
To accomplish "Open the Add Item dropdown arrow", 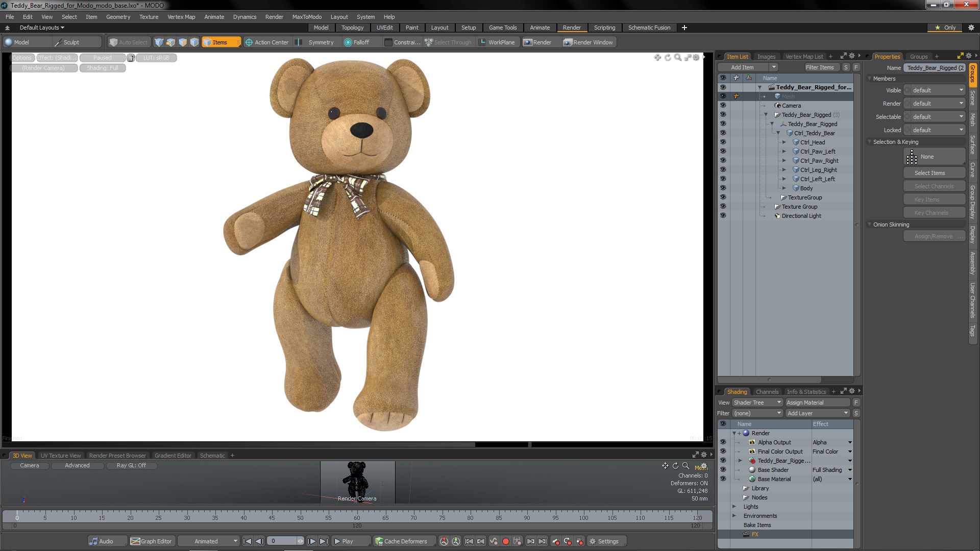I will [x=774, y=67].
